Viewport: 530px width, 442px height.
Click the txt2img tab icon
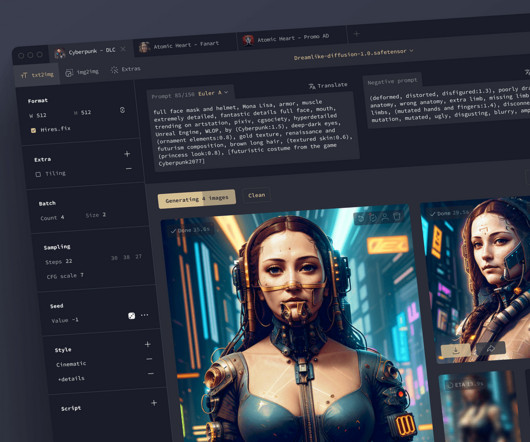tap(24, 76)
